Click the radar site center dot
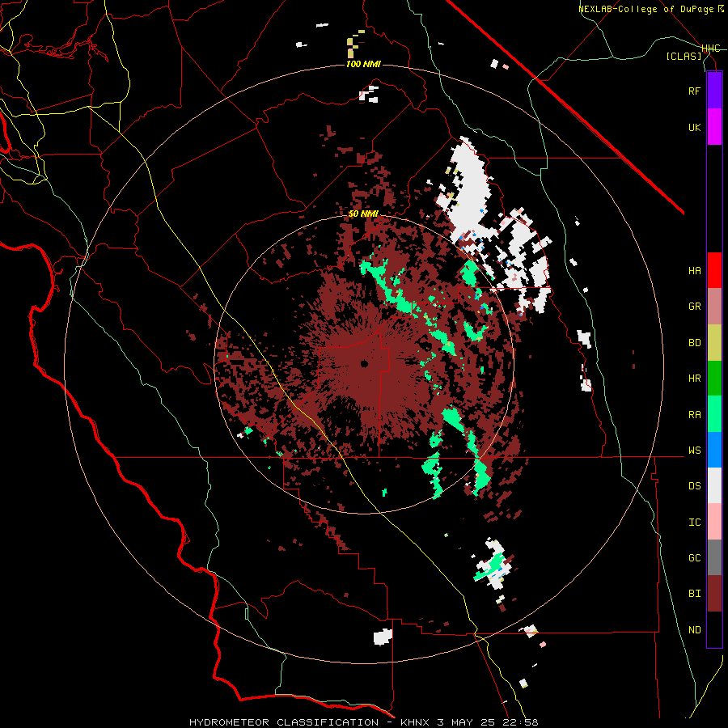Image resolution: width=728 pixels, height=728 pixels. 365,363
